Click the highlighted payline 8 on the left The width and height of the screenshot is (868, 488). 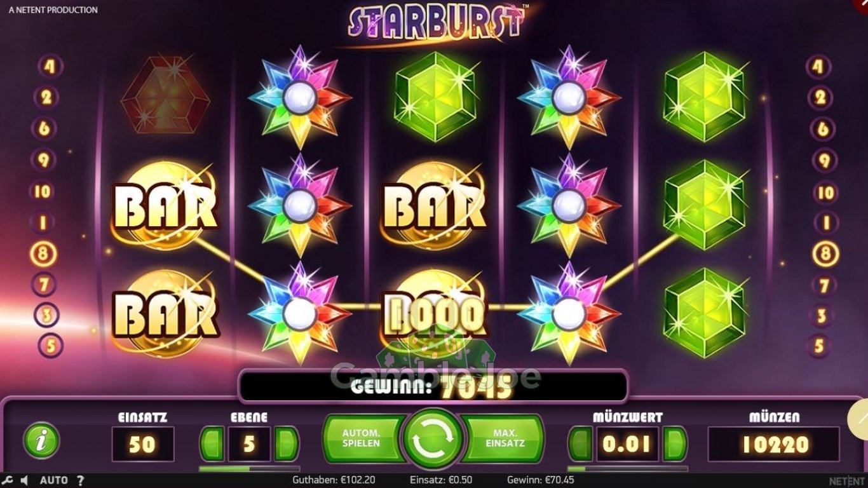(x=43, y=254)
